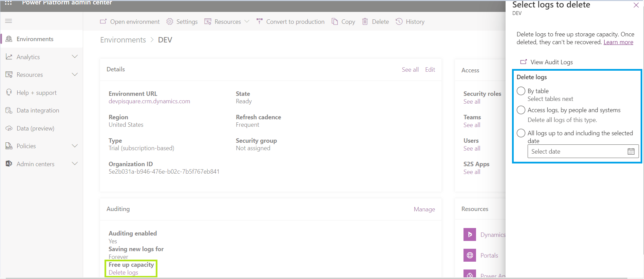
Task: Click the Copy icon in toolbar
Action: (335, 21)
